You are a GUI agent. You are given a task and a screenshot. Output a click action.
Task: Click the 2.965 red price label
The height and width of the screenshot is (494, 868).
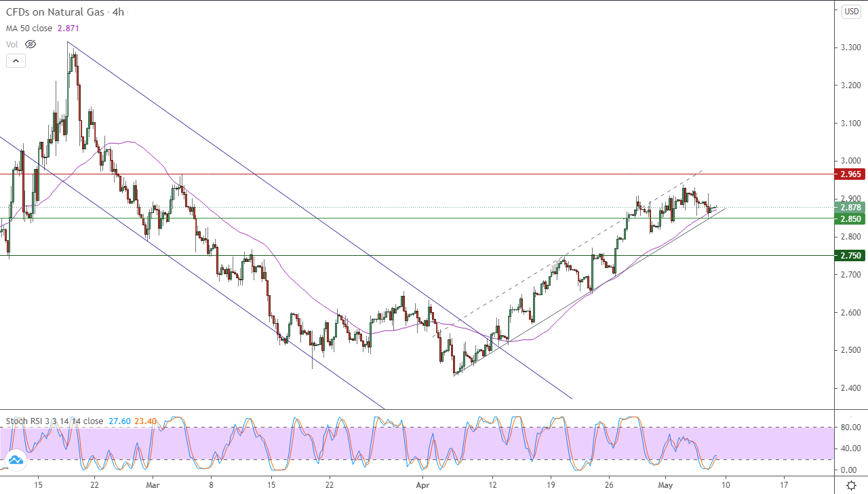(850, 174)
